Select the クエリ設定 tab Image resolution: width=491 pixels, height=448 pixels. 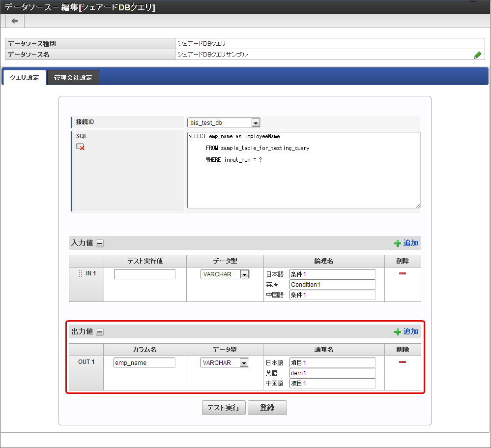point(25,78)
